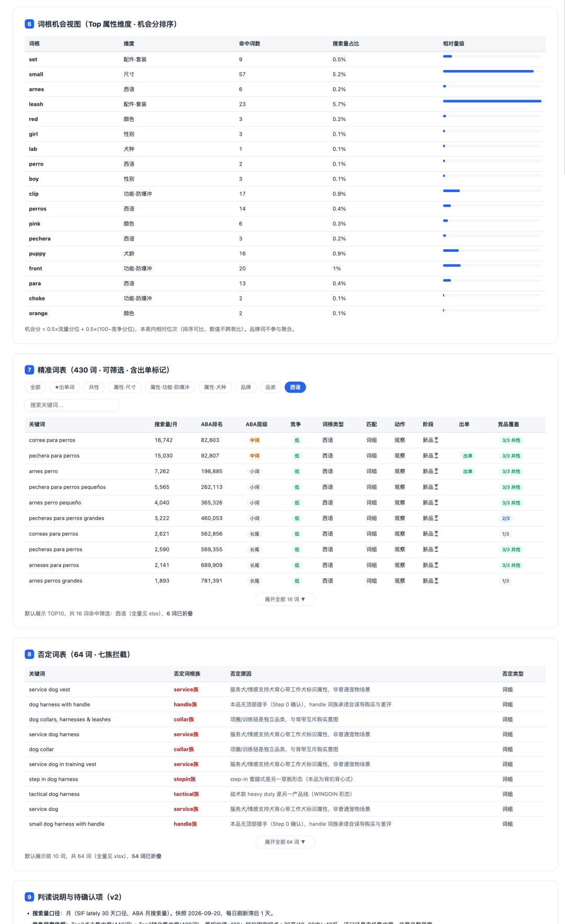Click the section 8 number badge
Image resolution: width=565 pixels, height=924 pixels.
[x=29, y=654]
